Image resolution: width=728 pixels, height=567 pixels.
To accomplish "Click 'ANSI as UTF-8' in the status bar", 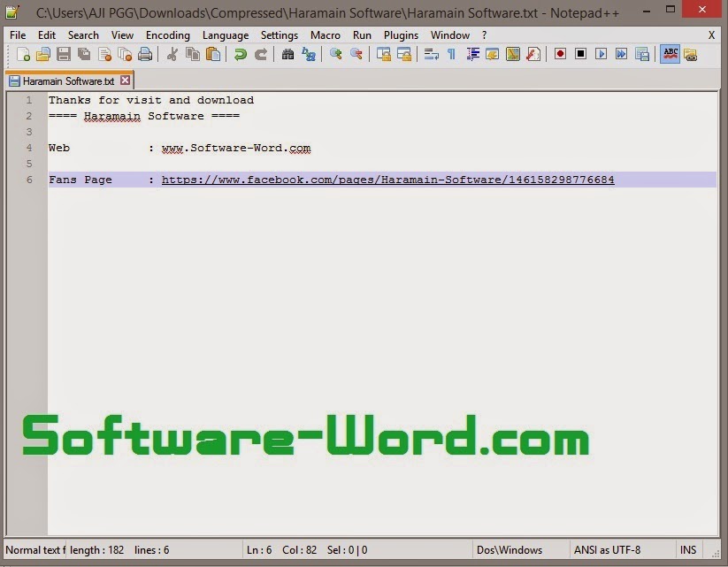I will point(607,550).
